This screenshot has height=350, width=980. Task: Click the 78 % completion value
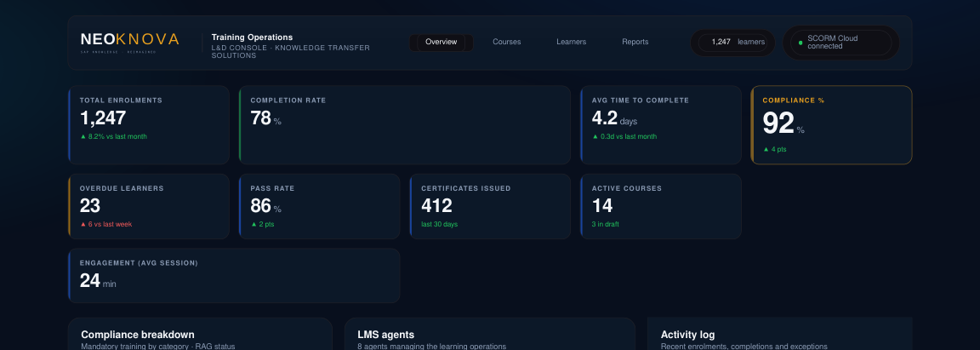265,118
